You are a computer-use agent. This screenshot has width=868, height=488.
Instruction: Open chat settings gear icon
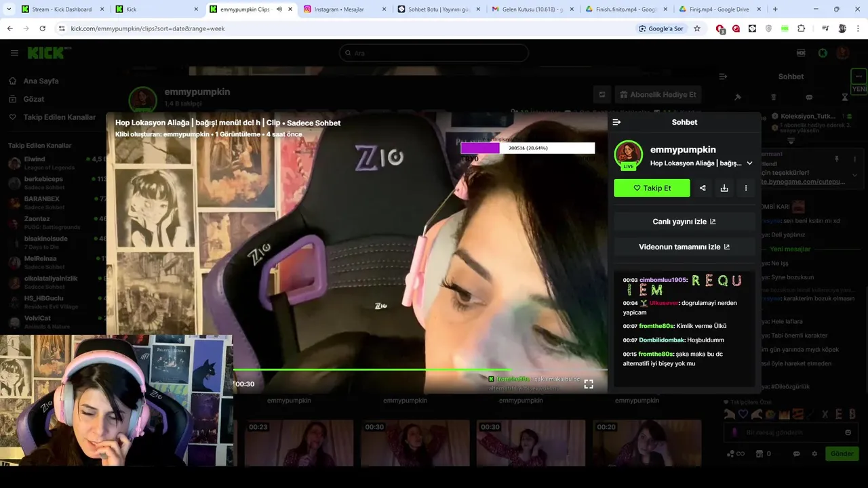point(814,454)
